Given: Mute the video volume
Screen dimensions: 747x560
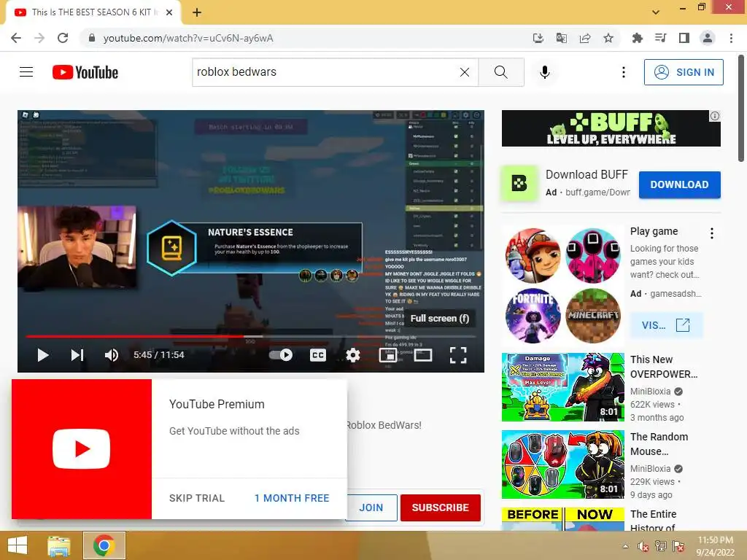Looking at the screenshot, I should pos(111,355).
